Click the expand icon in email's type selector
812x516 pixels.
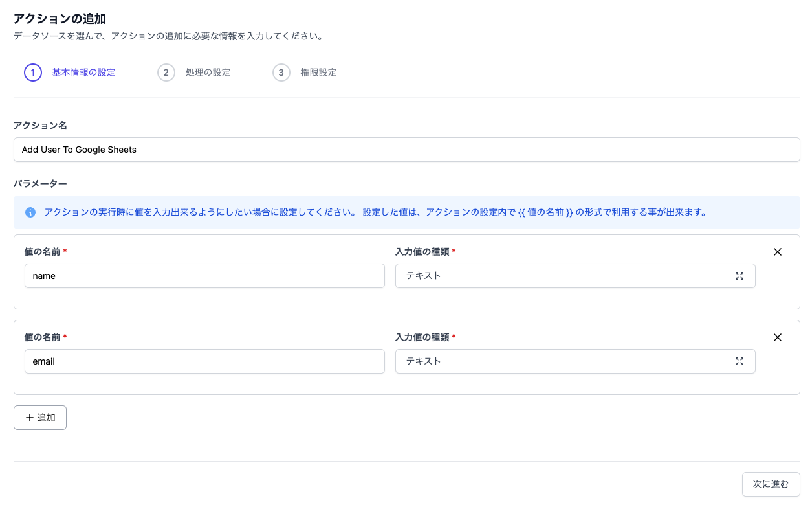tap(740, 361)
